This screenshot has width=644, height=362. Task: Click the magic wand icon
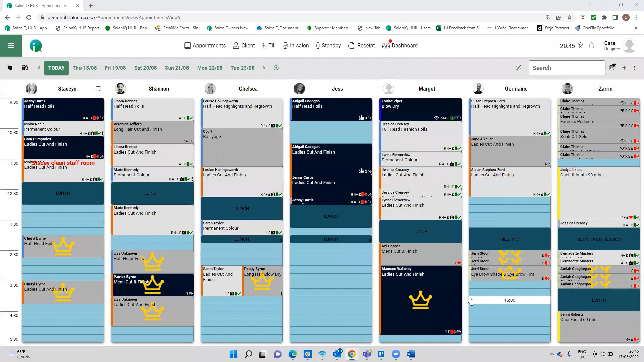point(518,68)
